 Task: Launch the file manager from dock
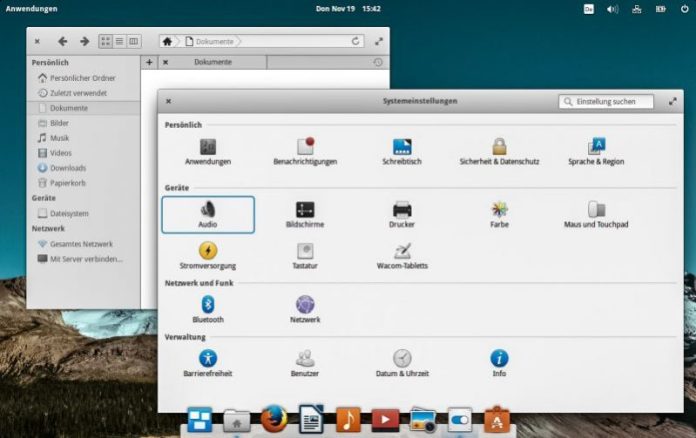(x=237, y=420)
